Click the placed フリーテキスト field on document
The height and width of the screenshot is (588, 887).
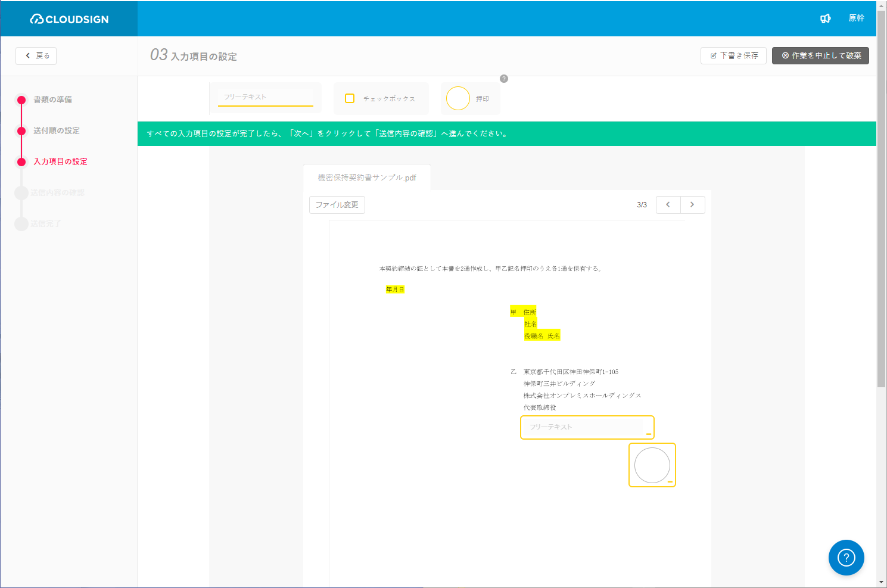tap(587, 427)
